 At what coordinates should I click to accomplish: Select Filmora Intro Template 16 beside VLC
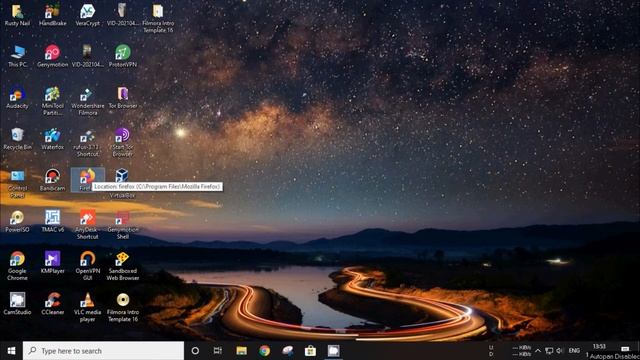122,307
